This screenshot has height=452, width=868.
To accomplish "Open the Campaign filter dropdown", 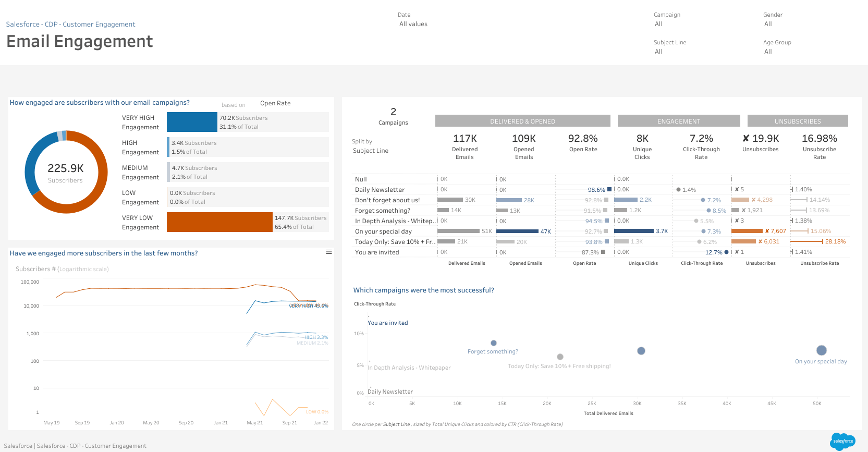I will coord(658,24).
